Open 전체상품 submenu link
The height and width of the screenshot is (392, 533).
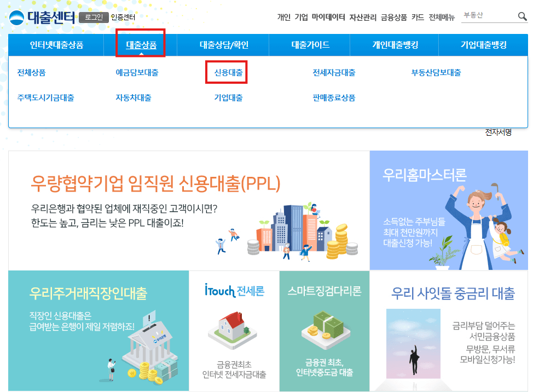tap(31, 72)
